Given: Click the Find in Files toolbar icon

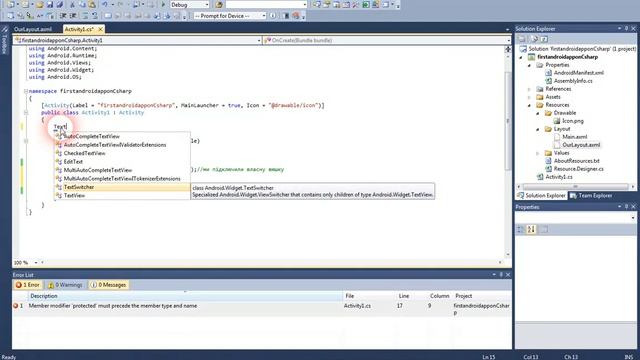Looking at the screenshot, I should (219, 5).
